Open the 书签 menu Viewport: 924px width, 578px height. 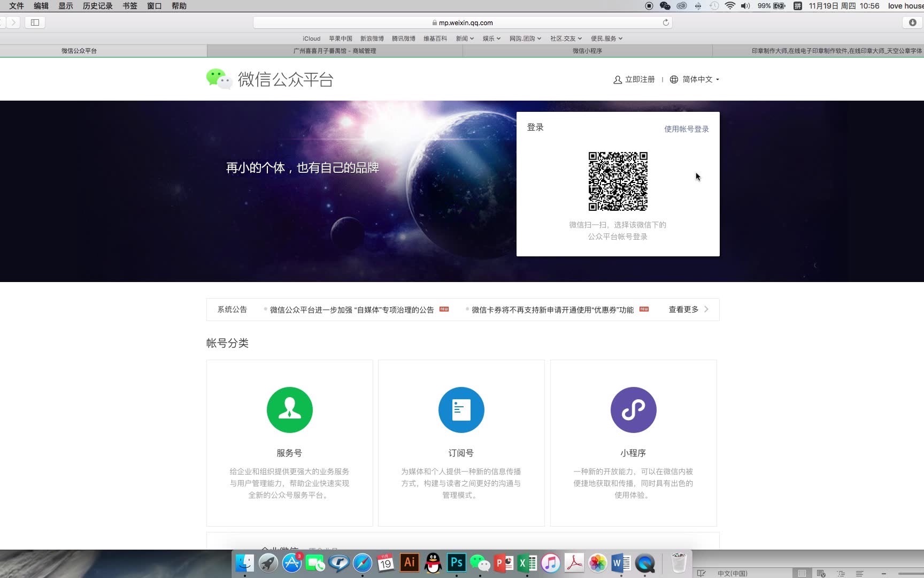point(130,6)
